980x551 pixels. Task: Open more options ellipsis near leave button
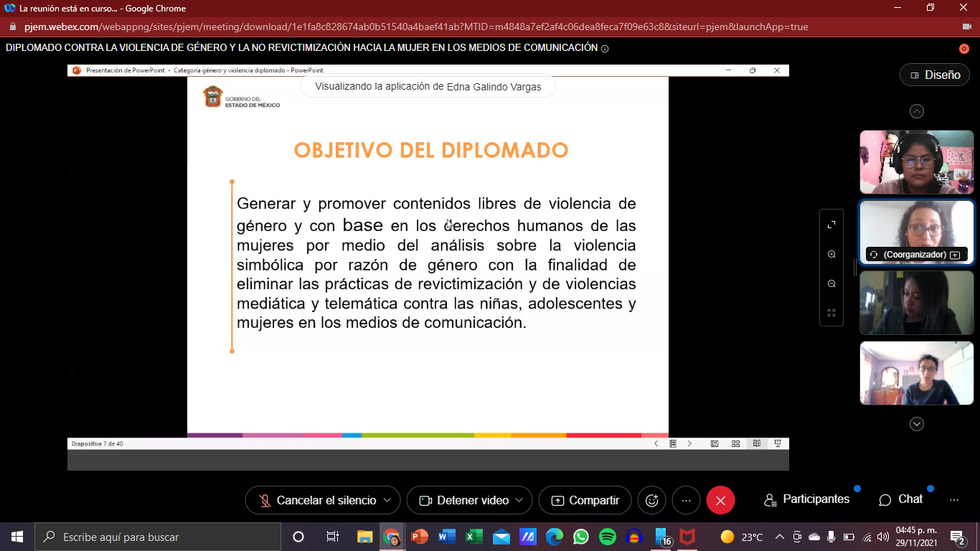tap(686, 500)
